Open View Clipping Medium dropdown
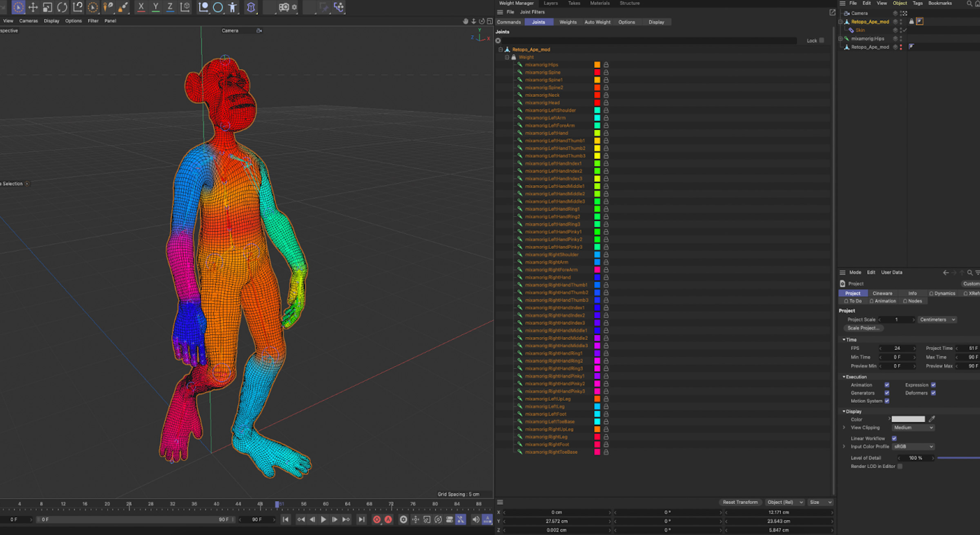The height and width of the screenshot is (535, 980). coord(913,428)
